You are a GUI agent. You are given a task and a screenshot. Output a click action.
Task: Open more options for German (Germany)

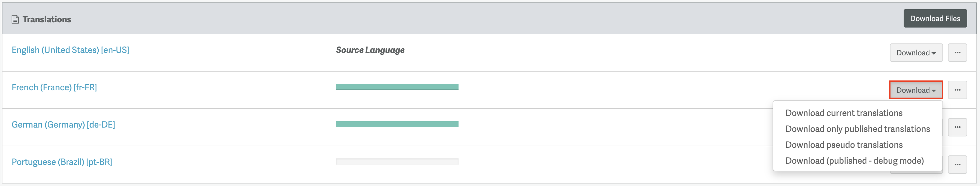pyautogui.click(x=957, y=127)
